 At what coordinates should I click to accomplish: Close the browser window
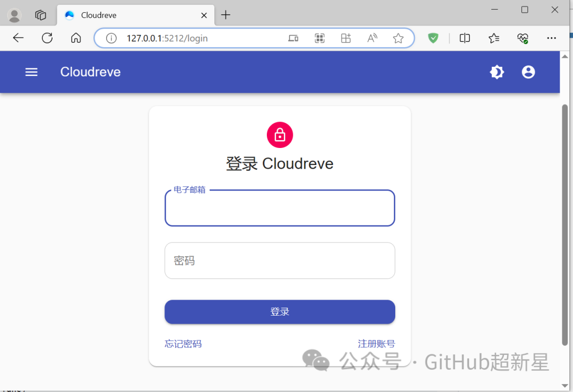pyautogui.click(x=555, y=10)
